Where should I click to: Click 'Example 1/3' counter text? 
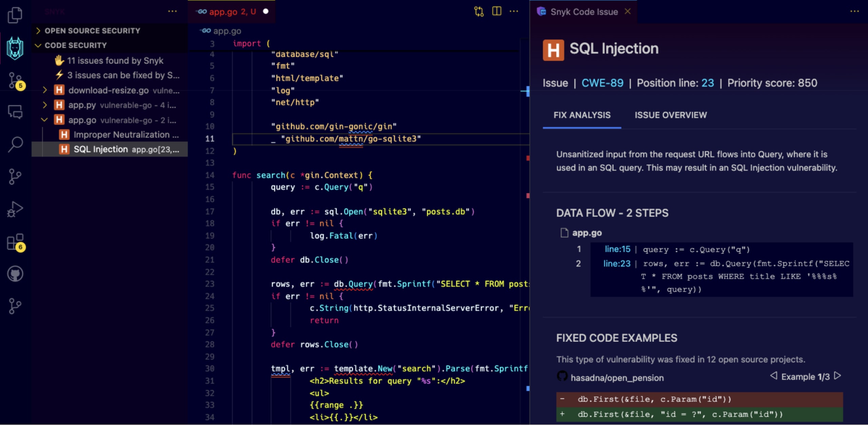pos(805,377)
